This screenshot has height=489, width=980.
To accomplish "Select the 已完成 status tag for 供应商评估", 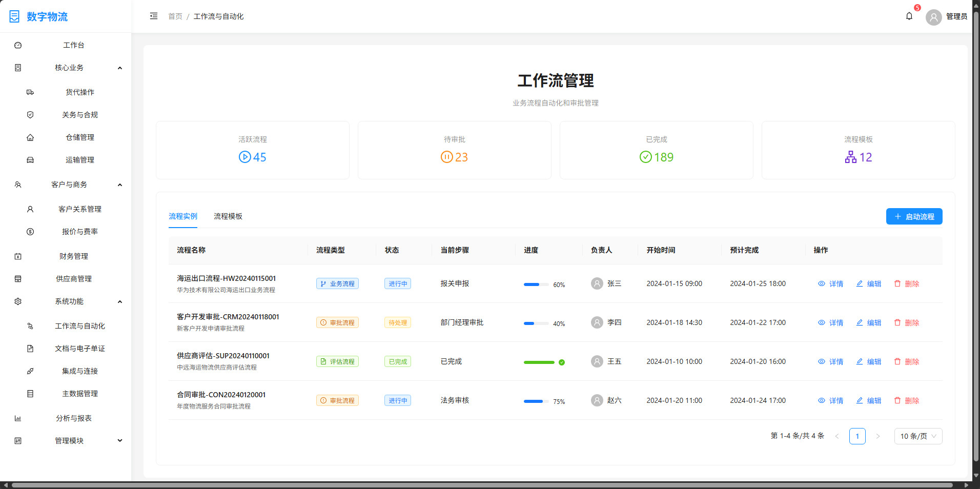I will coord(397,361).
